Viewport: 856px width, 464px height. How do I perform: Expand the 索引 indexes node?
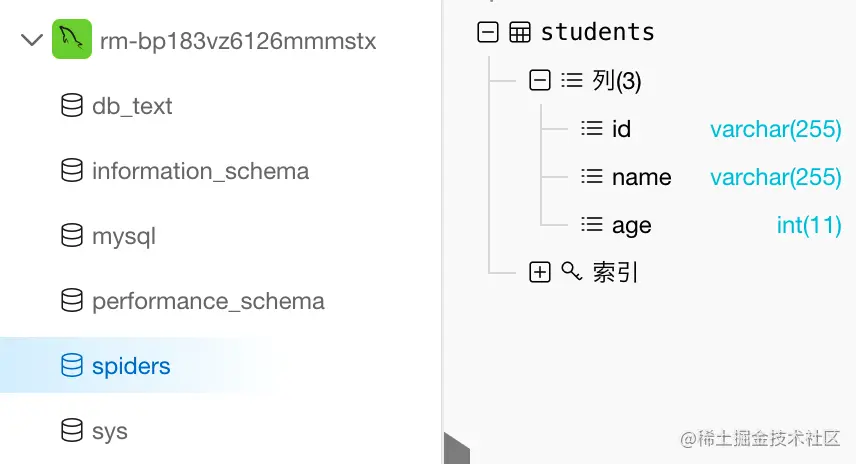540,271
